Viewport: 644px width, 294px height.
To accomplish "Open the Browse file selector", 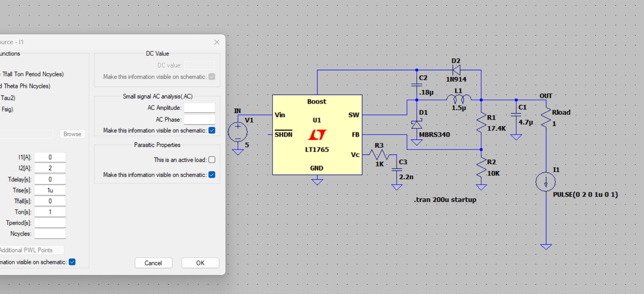I will (x=72, y=134).
